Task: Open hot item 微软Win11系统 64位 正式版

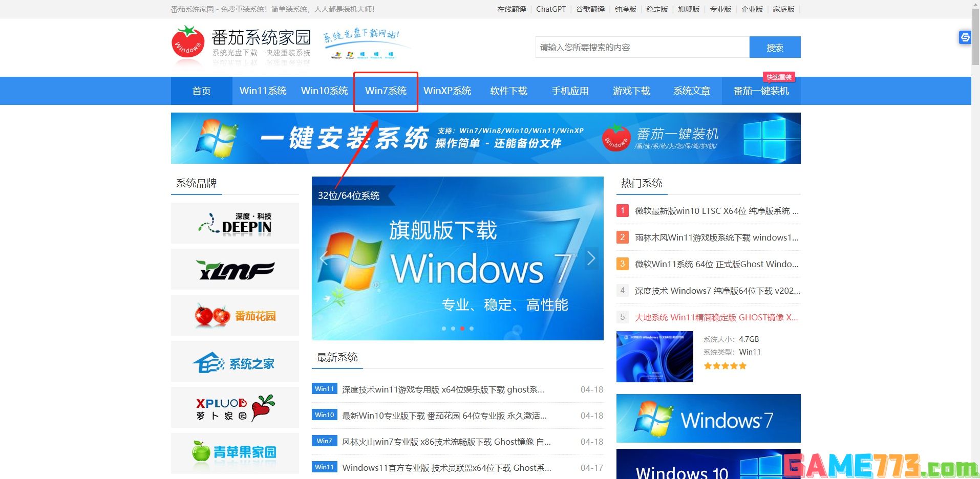Action: tap(717, 264)
